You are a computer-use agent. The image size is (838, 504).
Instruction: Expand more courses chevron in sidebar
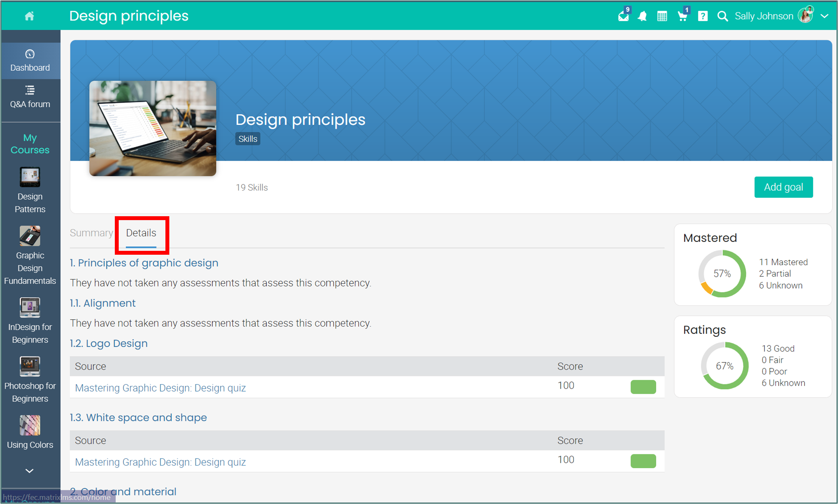pos(30,471)
